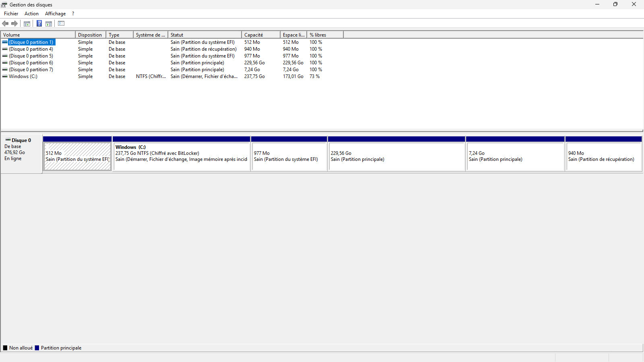This screenshot has height=362, width=644.
Task: Select the Disque 0 disk header panel
Action: pyautogui.click(x=21, y=154)
